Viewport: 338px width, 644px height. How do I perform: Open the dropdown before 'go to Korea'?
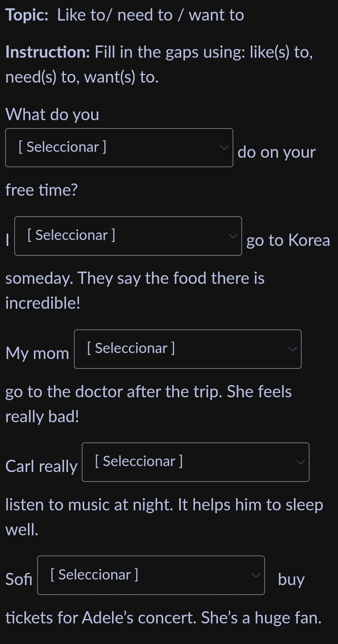128,236
